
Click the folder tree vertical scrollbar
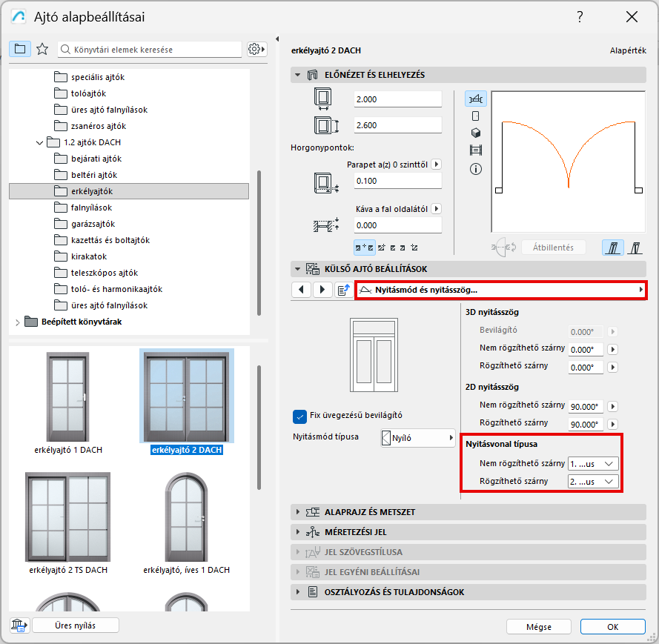(x=259, y=243)
